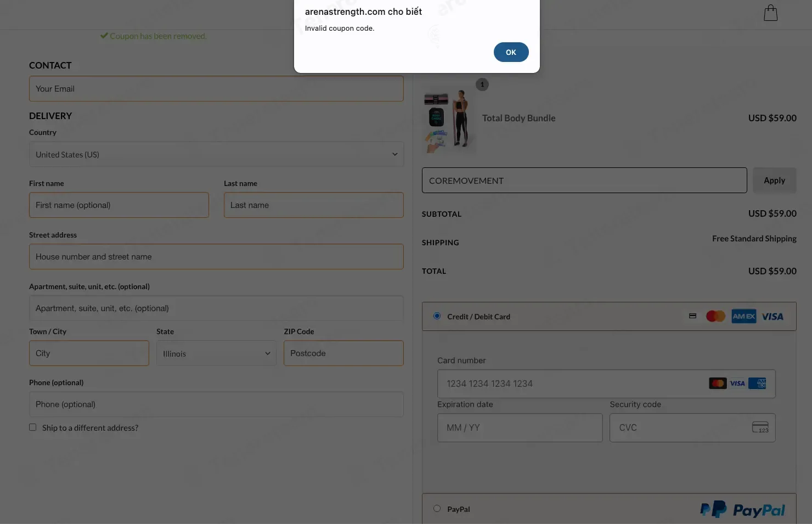The width and height of the screenshot is (812, 524).
Task: Click OK in the invalid coupon alert
Action: (511, 52)
